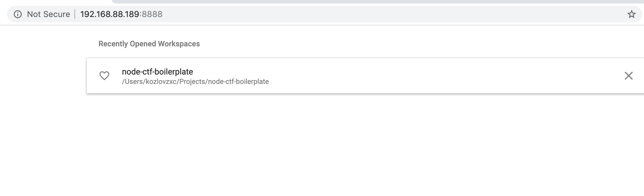644x196 pixels.
Task: Unfavorite node-ctf-boilerplate using the heart toggle
Action: click(x=105, y=76)
